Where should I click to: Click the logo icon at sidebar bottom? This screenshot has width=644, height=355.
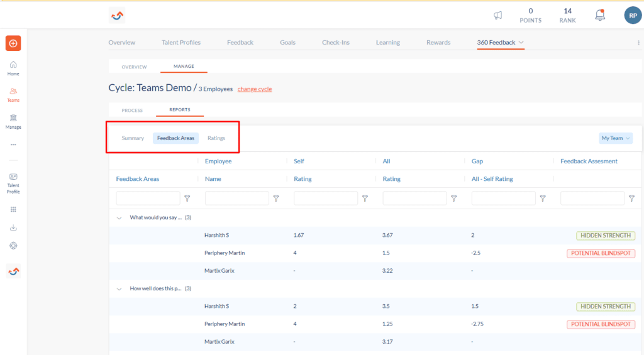coord(14,271)
